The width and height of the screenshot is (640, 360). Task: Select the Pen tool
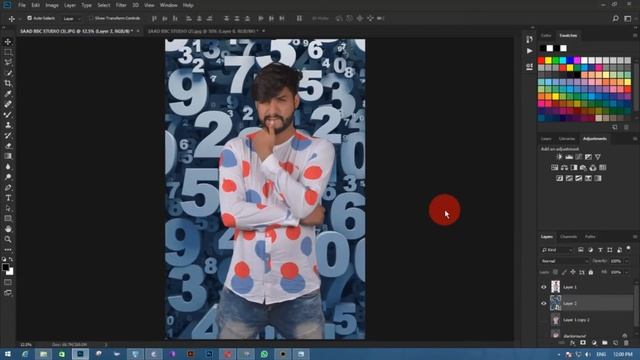pyautogui.click(x=8, y=187)
